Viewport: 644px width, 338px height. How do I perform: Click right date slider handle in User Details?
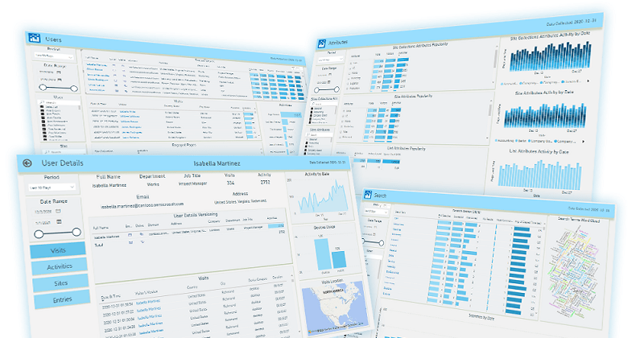tap(76, 232)
